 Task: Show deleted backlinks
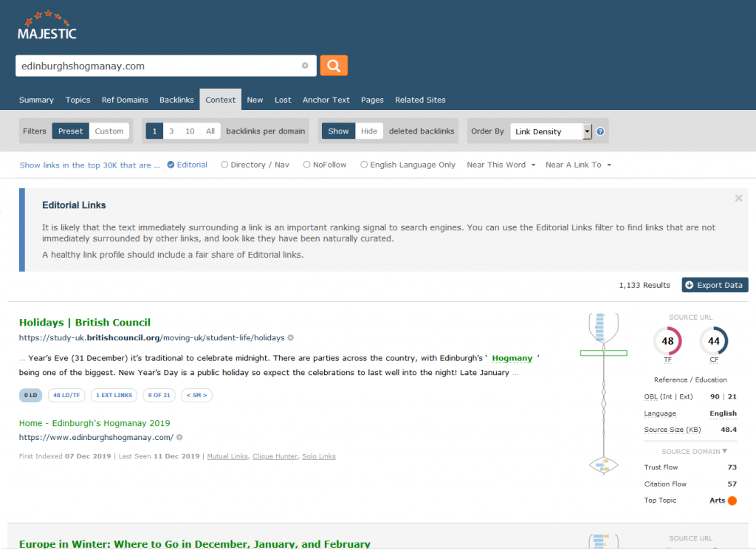(x=338, y=131)
